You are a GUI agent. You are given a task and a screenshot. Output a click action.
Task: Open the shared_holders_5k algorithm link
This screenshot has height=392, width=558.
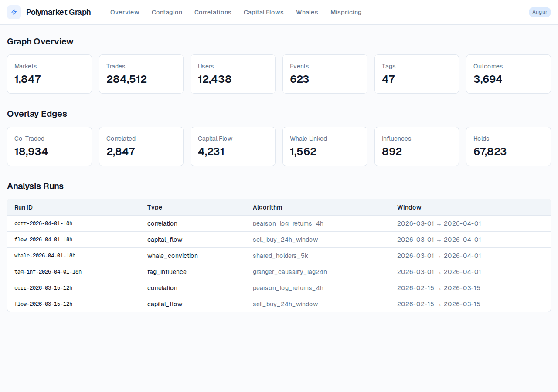coord(280,256)
